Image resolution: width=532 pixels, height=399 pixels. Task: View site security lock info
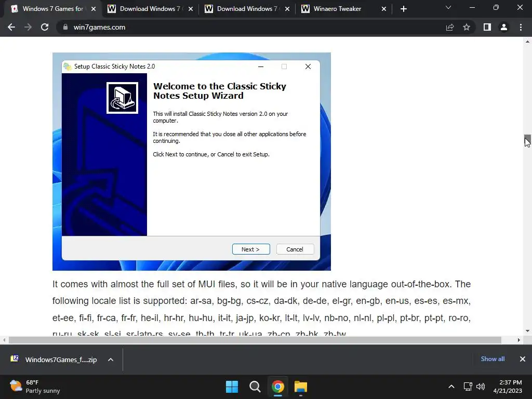point(65,27)
